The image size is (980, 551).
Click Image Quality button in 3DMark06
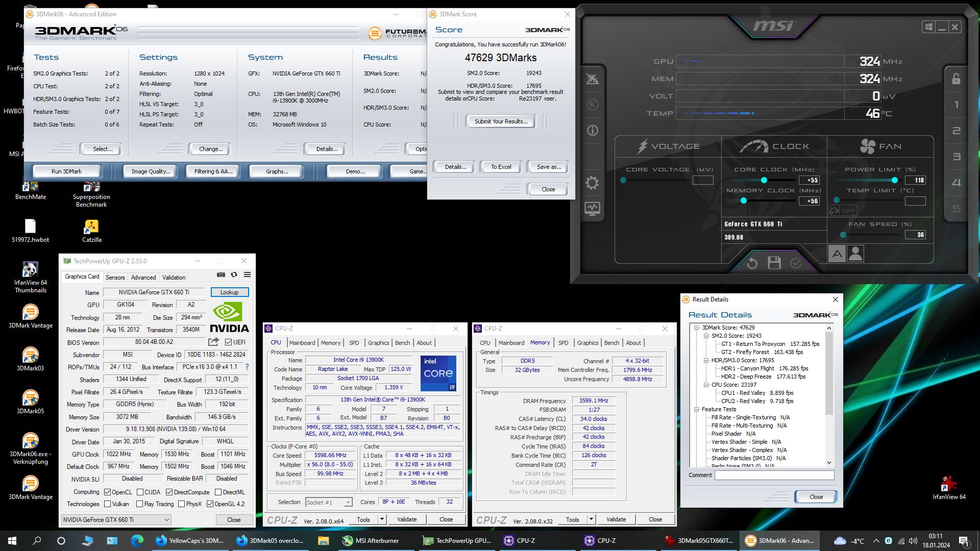pos(151,171)
